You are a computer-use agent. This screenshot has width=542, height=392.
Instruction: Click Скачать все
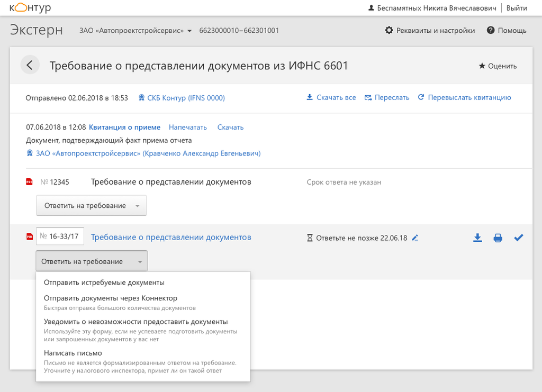pyautogui.click(x=336, y=97)
